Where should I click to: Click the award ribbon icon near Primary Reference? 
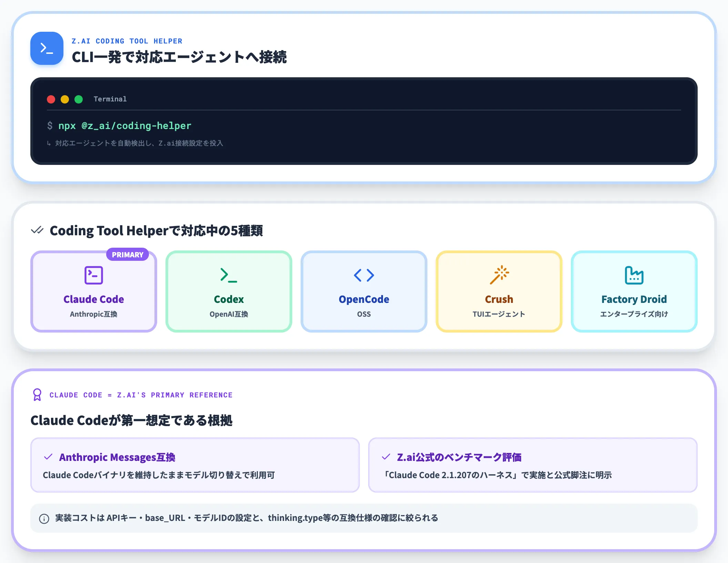point(37,395)
